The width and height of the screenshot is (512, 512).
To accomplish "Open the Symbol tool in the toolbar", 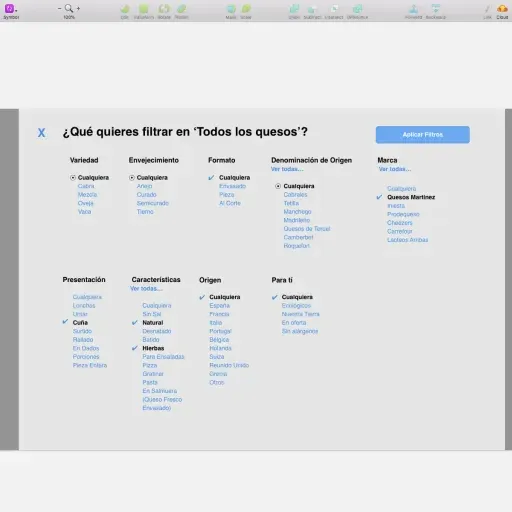I will (9, 9).
